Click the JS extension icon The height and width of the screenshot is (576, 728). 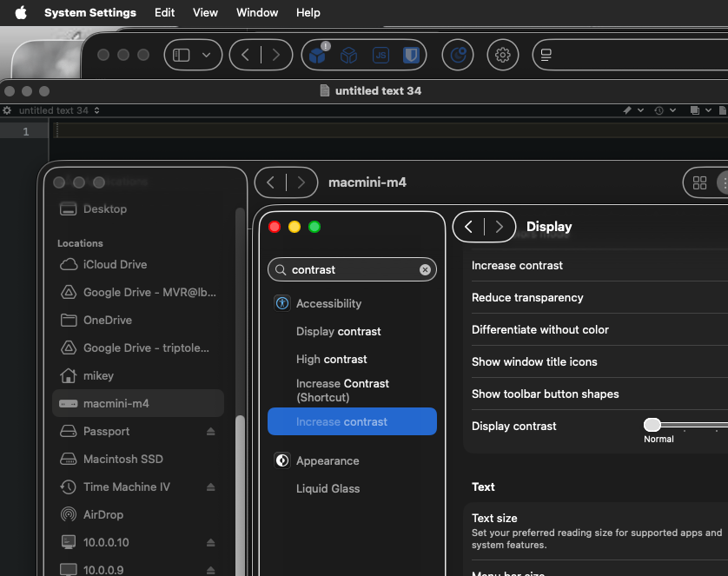[381, 56]
